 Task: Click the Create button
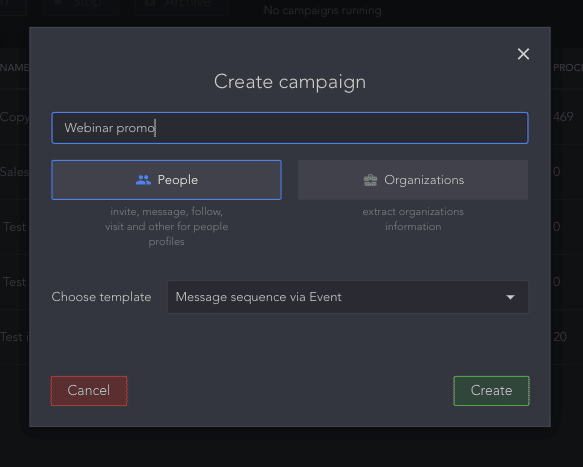point(491,391)
